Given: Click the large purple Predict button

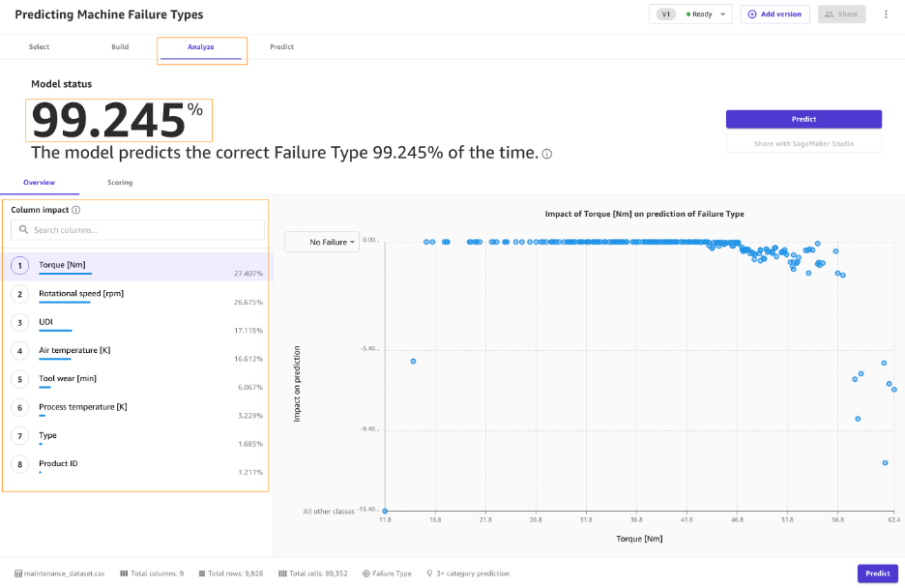Looking at the screenshot, I should tap(803, 119).
